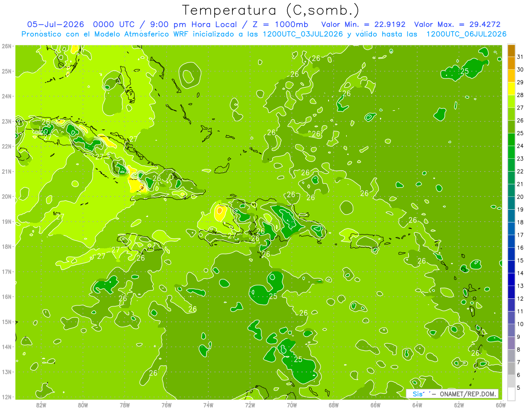Click the yellow swatch between 28 and 29

pyautogui.click(x=511, y=89)
